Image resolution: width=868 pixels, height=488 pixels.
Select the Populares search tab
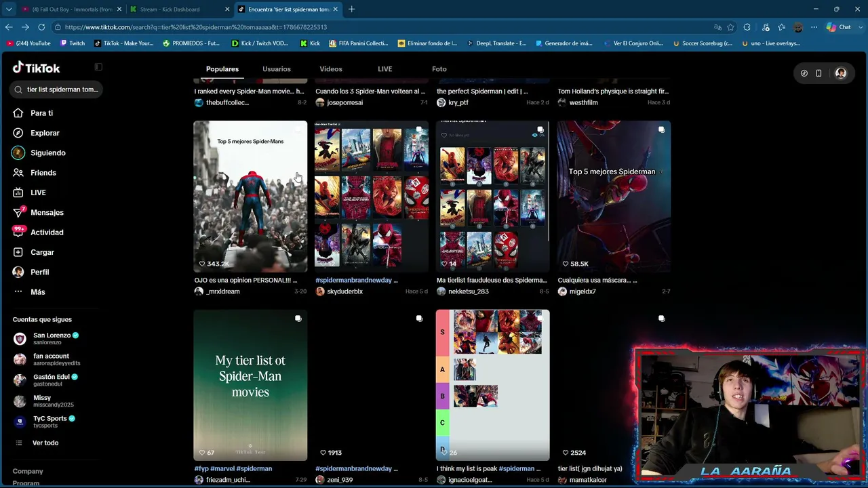coord(222,69)
